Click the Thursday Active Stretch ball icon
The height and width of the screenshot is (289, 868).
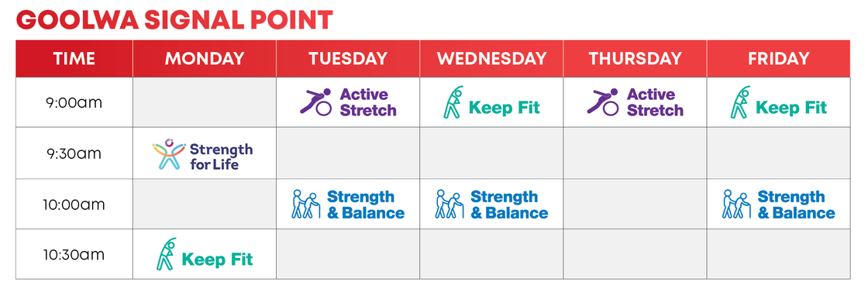click(x=603, y=101)
